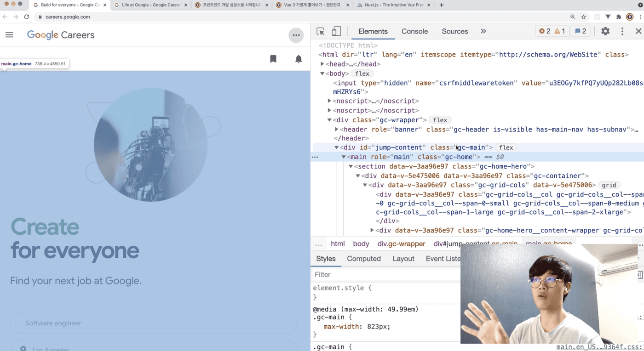The width and height of the screenshot is (644, 351).
Task: Show more DevTools tabs via double chevron
Action: tap(483, 31)
